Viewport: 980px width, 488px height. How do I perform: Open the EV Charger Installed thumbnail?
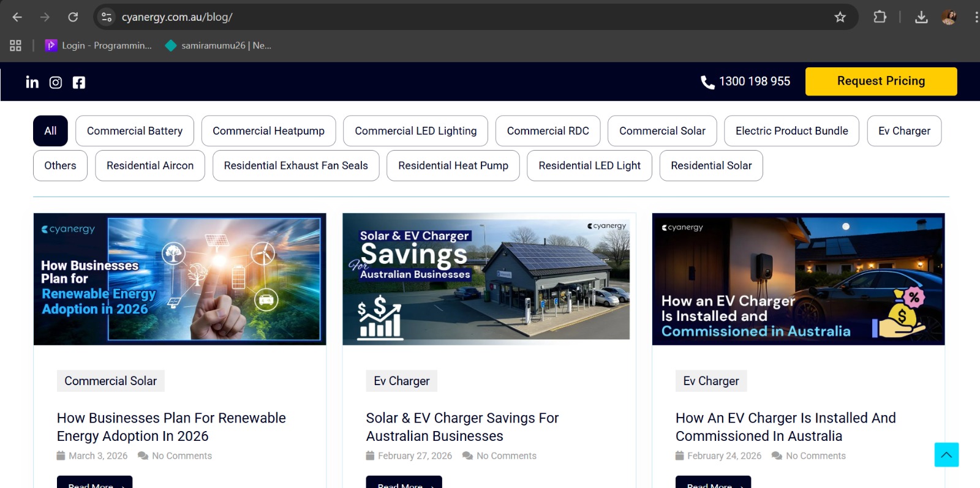pos(798,279)
